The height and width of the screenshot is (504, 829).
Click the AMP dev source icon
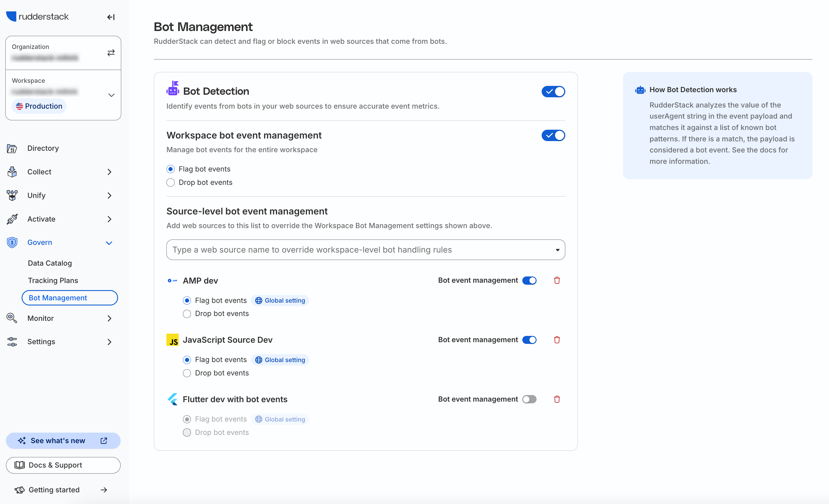tap(173, 281)
